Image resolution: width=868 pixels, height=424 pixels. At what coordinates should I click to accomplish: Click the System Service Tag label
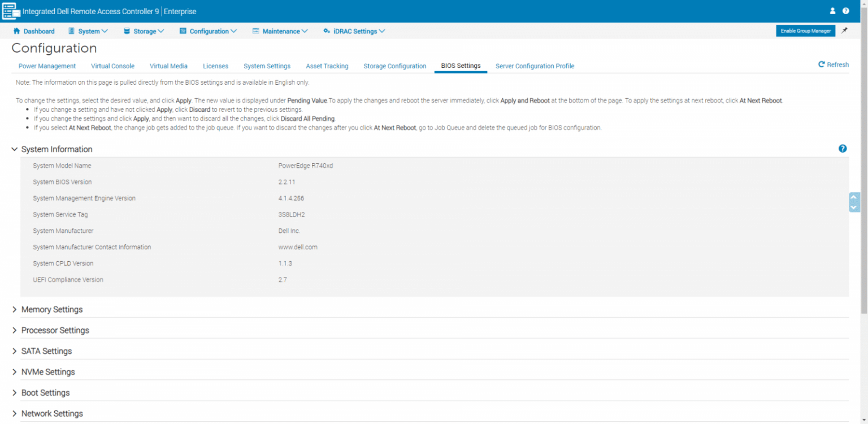pos(60,215)
